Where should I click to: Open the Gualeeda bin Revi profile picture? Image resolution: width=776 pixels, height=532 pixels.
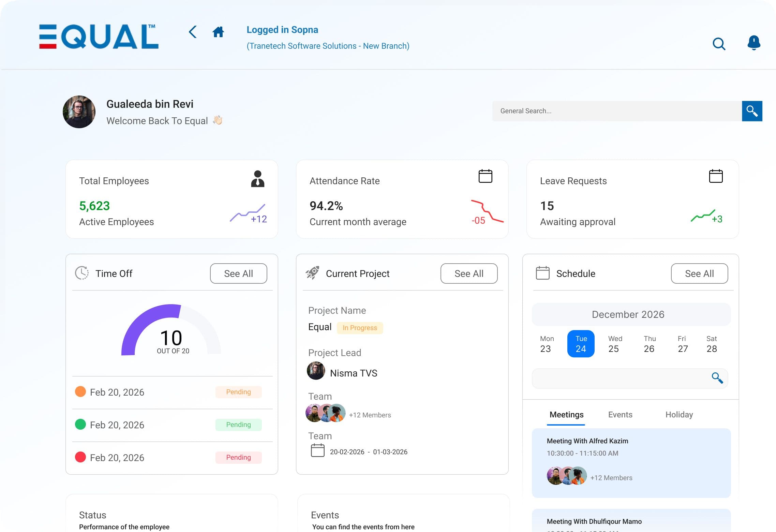click(79, 112)
